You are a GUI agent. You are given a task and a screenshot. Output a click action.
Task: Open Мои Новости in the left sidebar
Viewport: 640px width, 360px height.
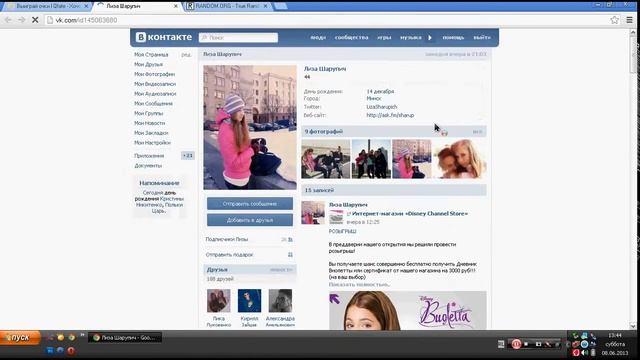tap(149, 123)
